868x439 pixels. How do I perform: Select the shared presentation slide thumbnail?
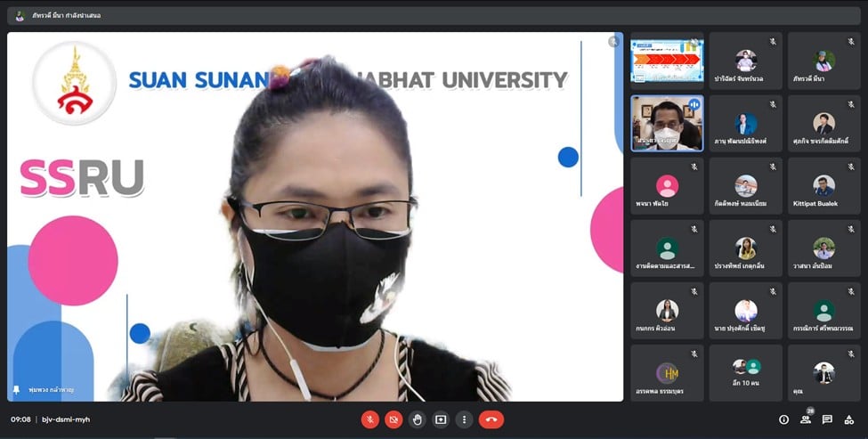click(x=667, y=61)
